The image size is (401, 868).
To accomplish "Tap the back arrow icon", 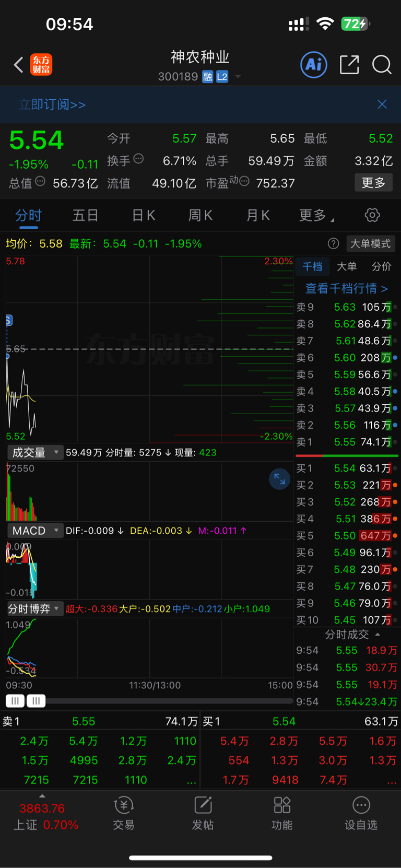I will 19,65.
